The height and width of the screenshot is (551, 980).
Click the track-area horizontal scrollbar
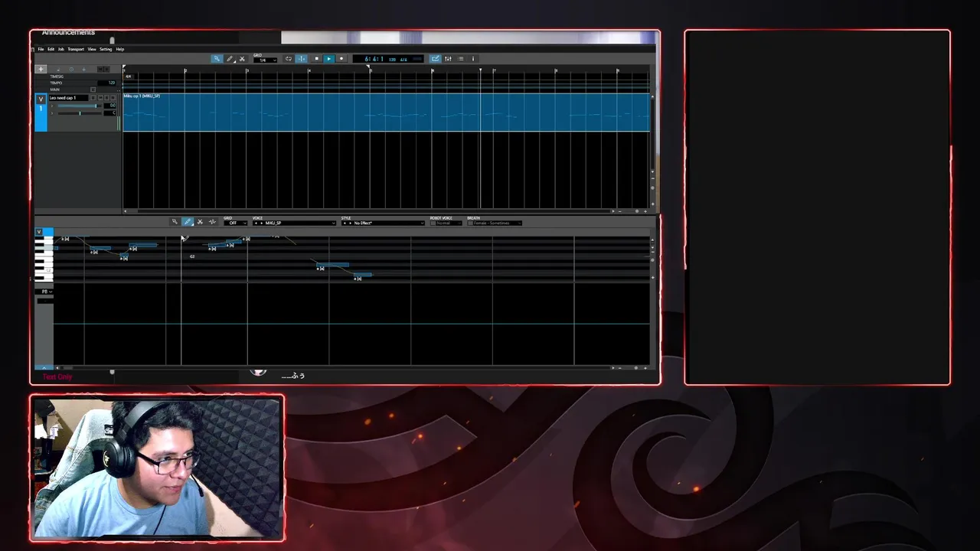click(x=367, y=211)
